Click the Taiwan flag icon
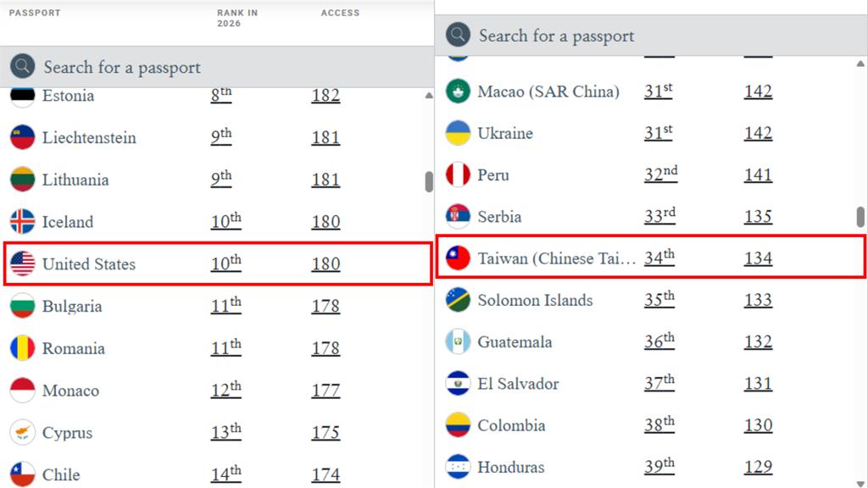Screen dimensions: 868x488 coord(458,258)
